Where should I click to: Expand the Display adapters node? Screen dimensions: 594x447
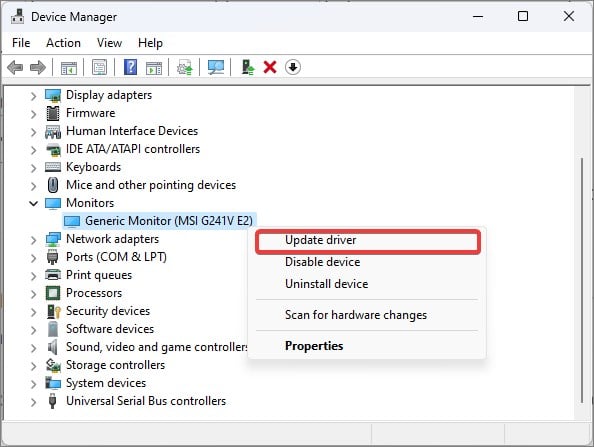[33, 96]
